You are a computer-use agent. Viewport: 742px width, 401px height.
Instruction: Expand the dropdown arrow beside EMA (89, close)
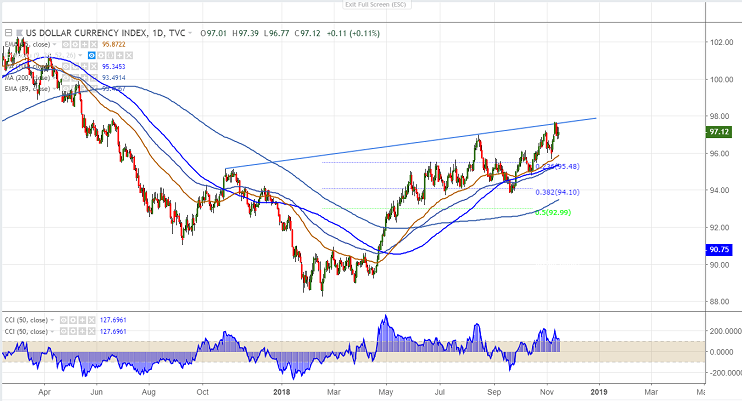pos(54,89)
